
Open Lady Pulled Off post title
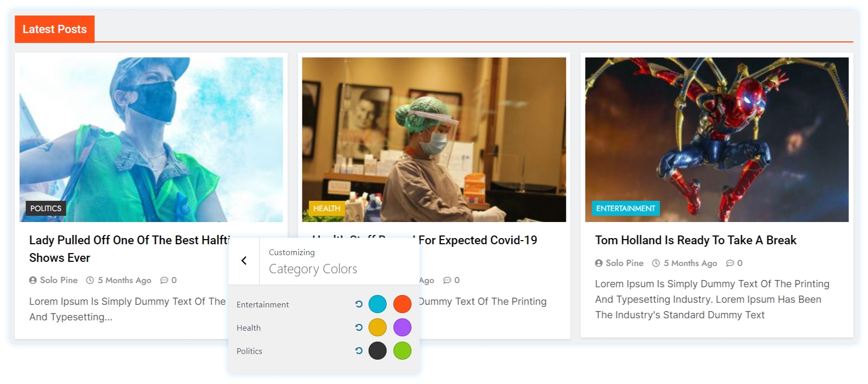tap(129, 249)
